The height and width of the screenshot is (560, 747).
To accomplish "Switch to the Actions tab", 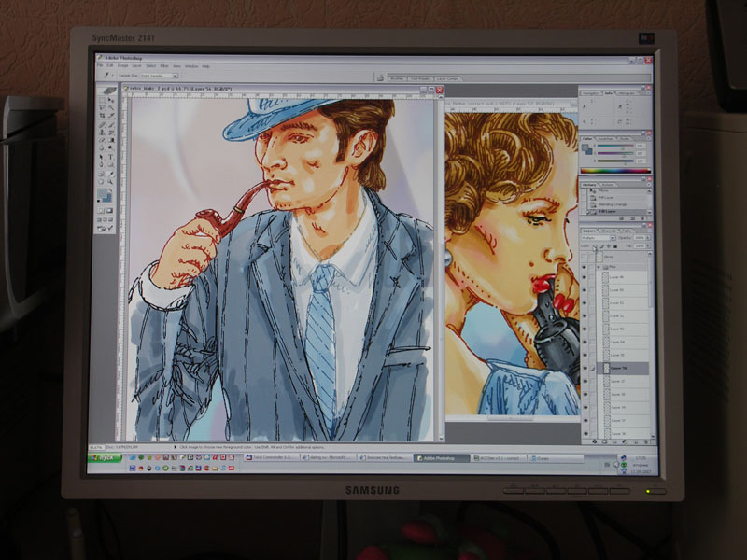I will click(x=608, y=185).
